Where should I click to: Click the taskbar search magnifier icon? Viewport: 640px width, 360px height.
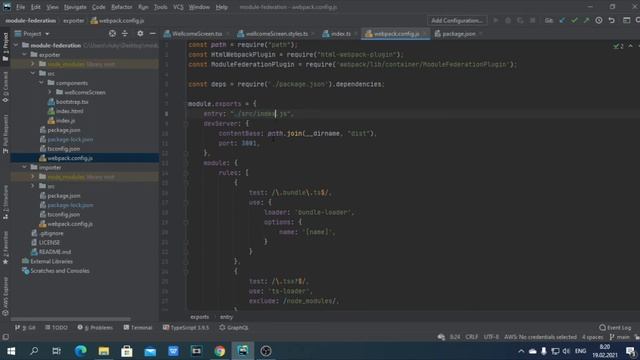click(x=34, y=351)
